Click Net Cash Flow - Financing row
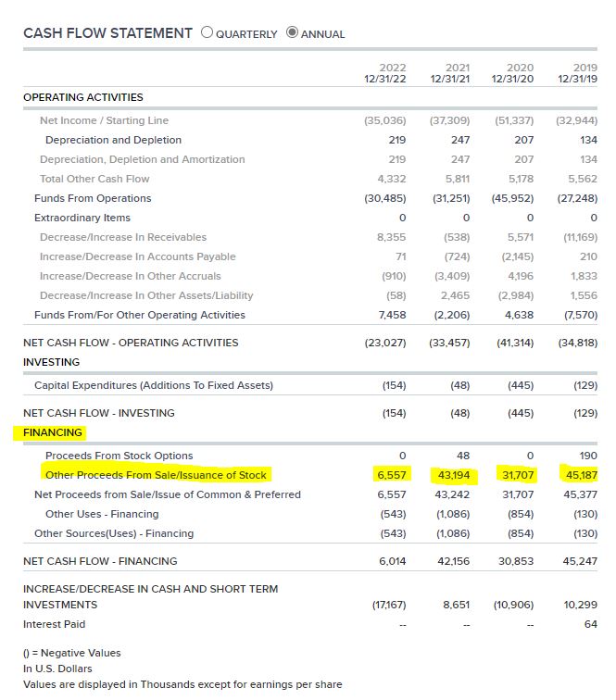Screen dimensions: 616x700 [310, 561]
